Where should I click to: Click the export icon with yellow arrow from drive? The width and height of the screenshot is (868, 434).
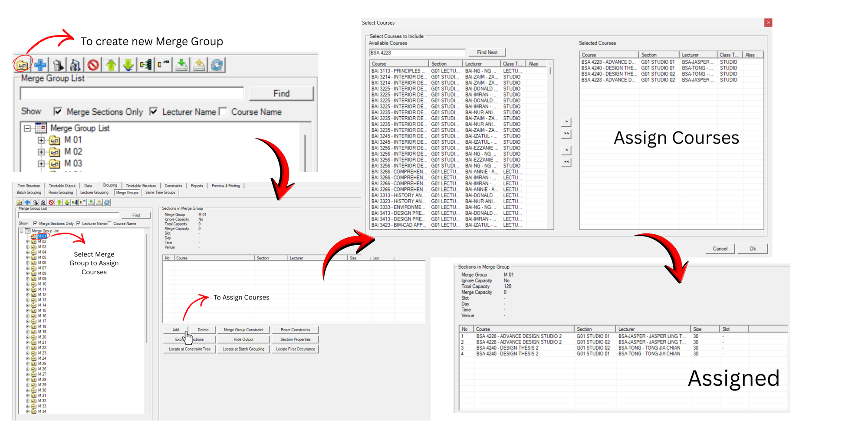tap(199, 65)
